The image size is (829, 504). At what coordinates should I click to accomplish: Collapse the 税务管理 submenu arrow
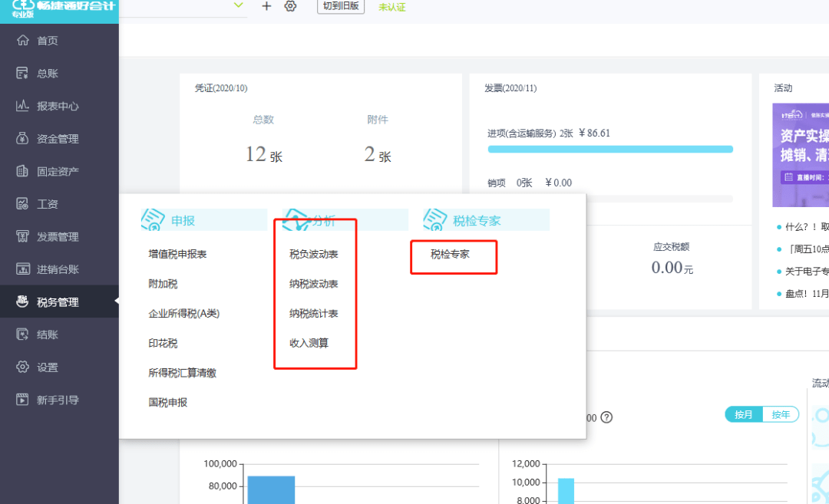pos(117,301)
